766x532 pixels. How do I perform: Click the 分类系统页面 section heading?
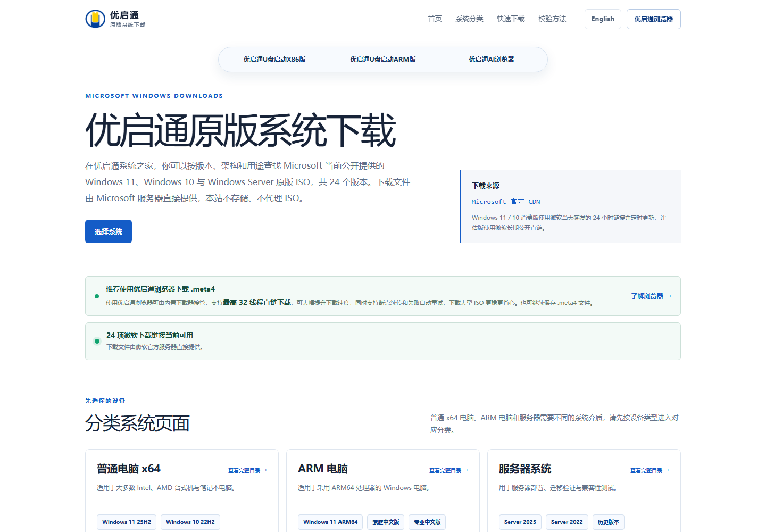[137, 423]
